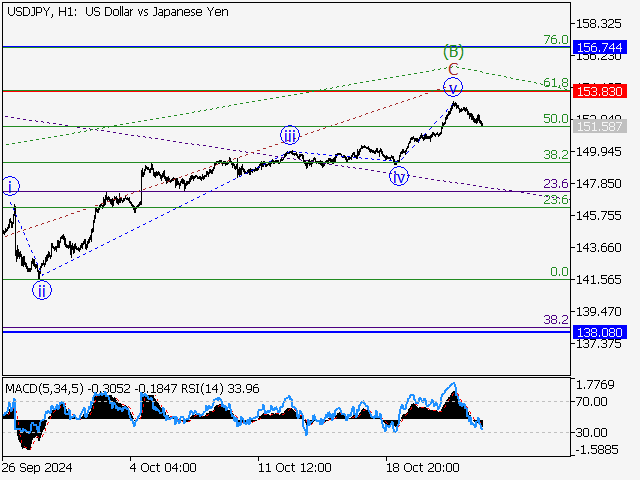Click the 143.660 price axis value
Screen dimensions: 640x480
pyautogui.click(x=598, y=248)
